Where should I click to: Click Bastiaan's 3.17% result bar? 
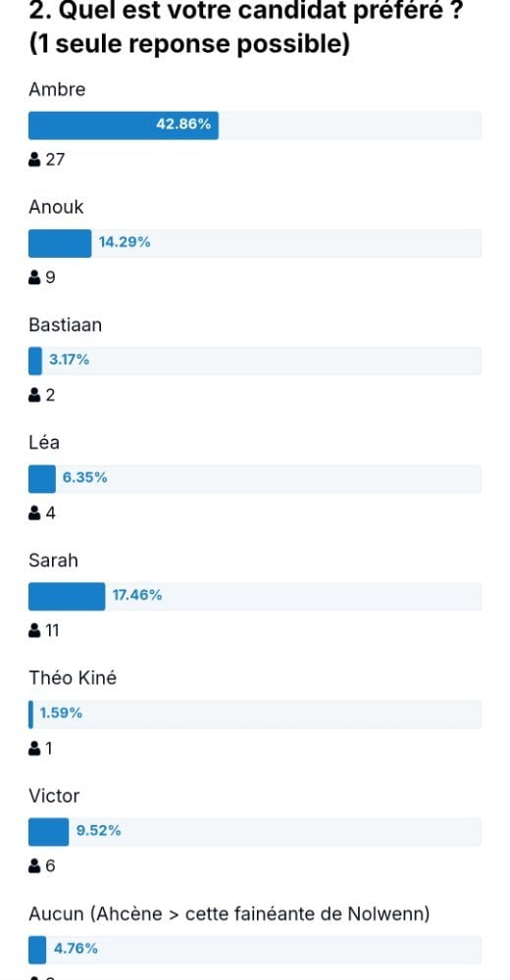click(255, 361)
